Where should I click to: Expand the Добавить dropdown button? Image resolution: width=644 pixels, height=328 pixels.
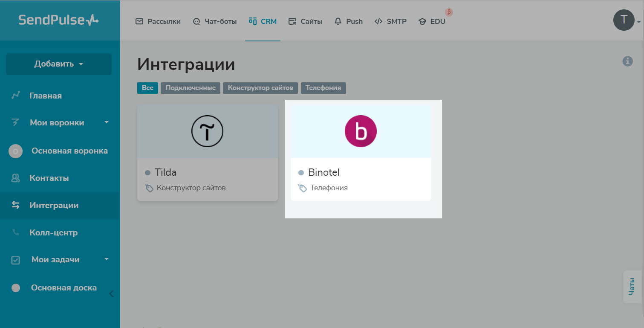(59, 64)
